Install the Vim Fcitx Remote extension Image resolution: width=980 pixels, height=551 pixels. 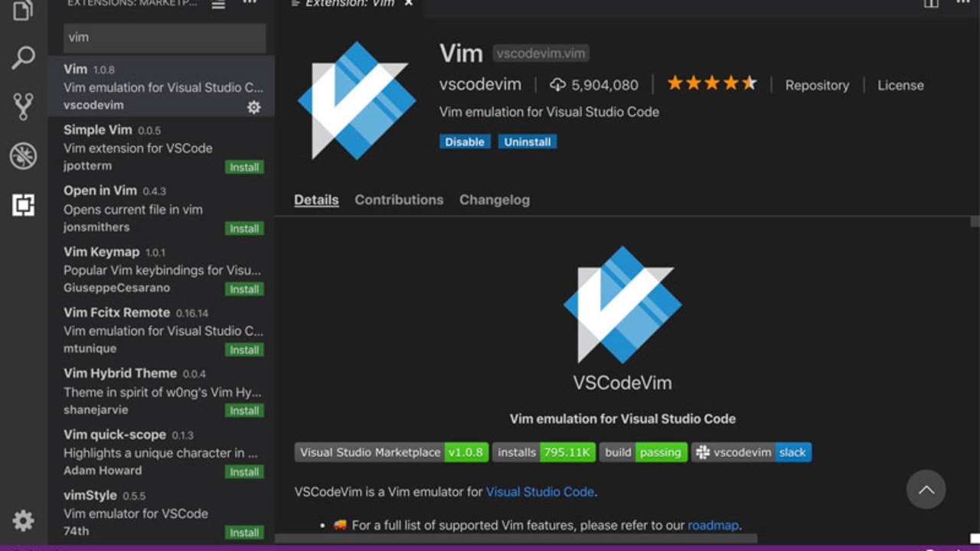244,350
